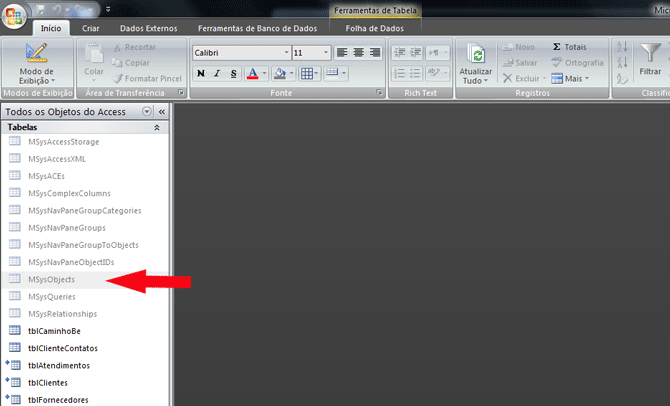Click text direction icon in Rich Text

click(x=438, y=53)
